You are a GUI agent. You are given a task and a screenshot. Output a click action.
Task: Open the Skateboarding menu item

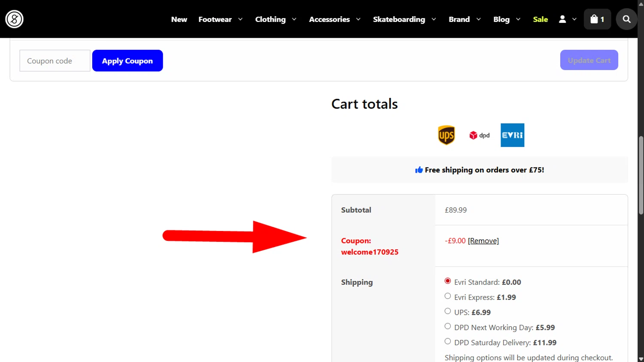coord(399,19)
